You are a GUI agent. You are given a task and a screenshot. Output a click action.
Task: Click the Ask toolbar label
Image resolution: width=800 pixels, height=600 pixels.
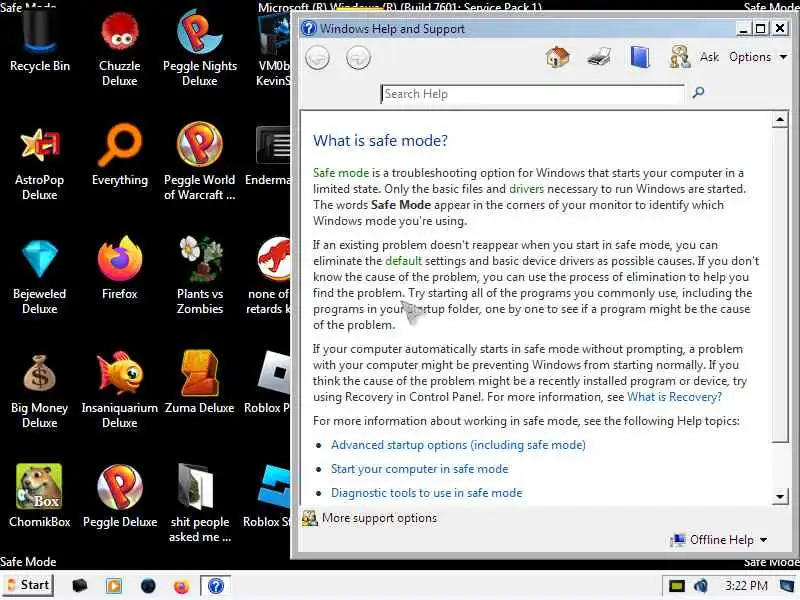click(x=709, y=57)
